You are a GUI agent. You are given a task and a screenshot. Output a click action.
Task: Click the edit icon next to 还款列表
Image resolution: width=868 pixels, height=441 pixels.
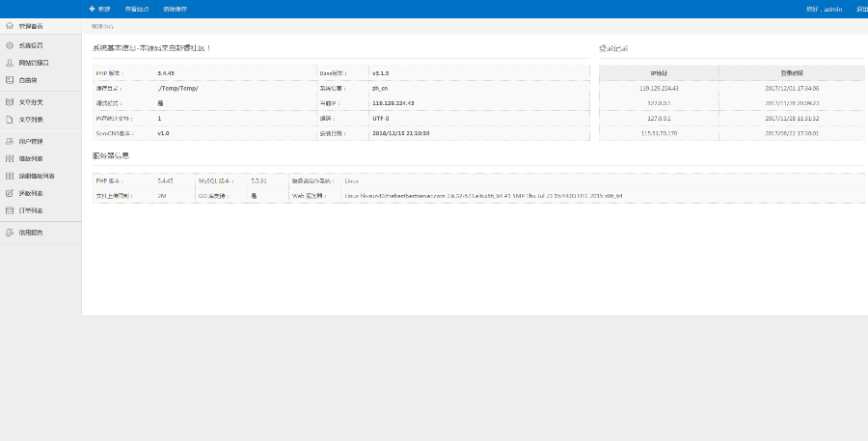tap(10, 193)
